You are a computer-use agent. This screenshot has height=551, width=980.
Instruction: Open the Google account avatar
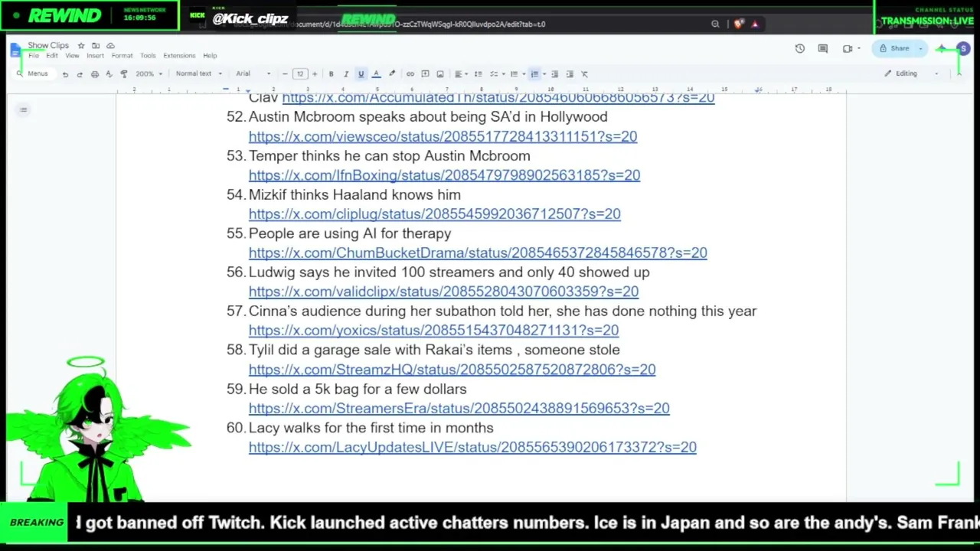tap(963, 49)
